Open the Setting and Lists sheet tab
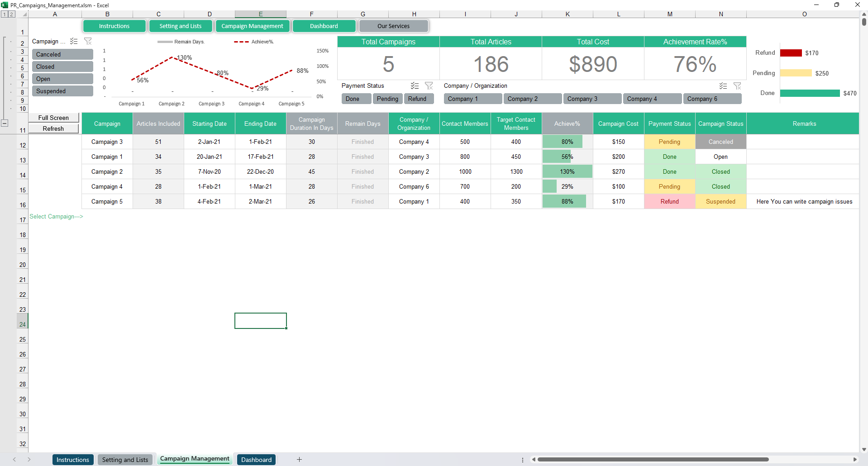 coord(125,460)
